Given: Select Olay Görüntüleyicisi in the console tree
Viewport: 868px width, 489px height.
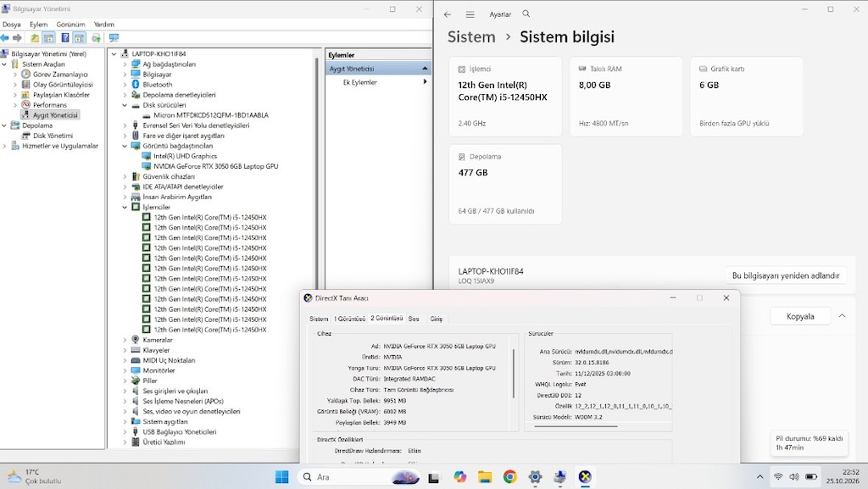Looking at the screenshot, I should [63, 85].
